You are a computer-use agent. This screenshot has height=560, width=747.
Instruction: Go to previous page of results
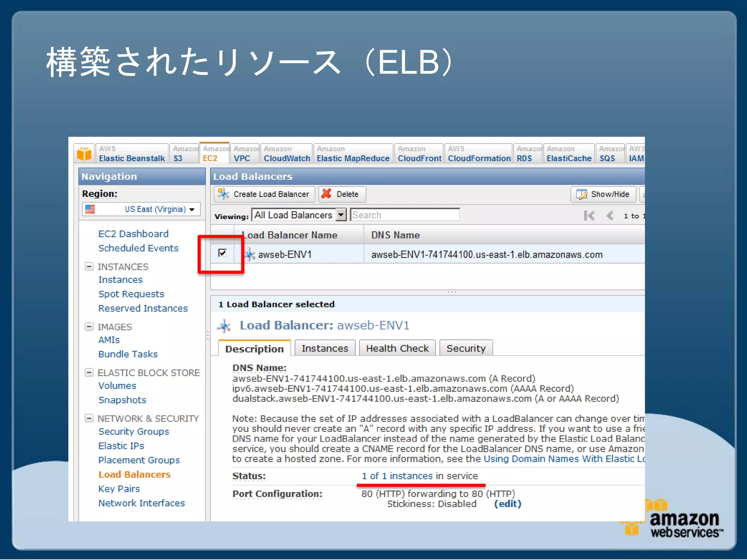coord(610,215)
